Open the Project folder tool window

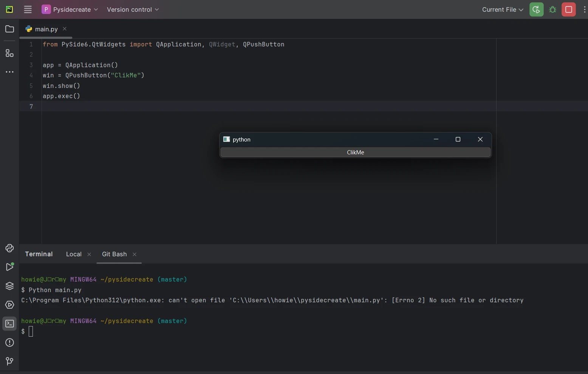(x=9, y=29)
